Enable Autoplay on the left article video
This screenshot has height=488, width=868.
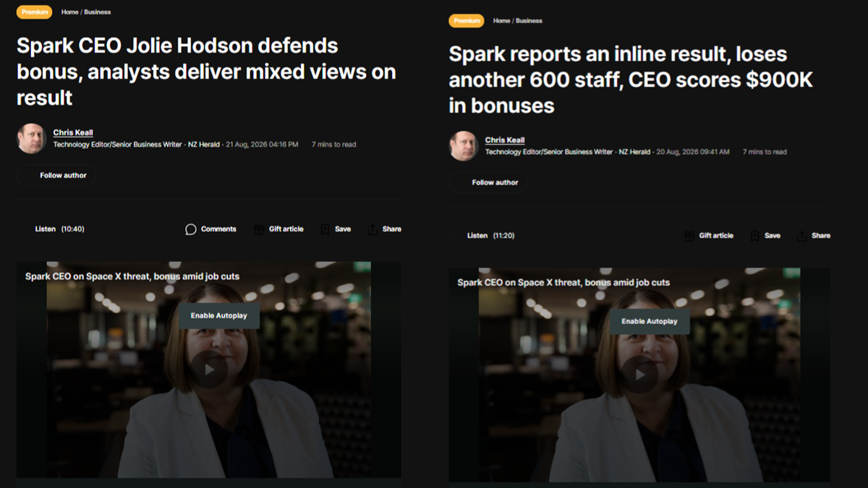click(x=218, y=316)
